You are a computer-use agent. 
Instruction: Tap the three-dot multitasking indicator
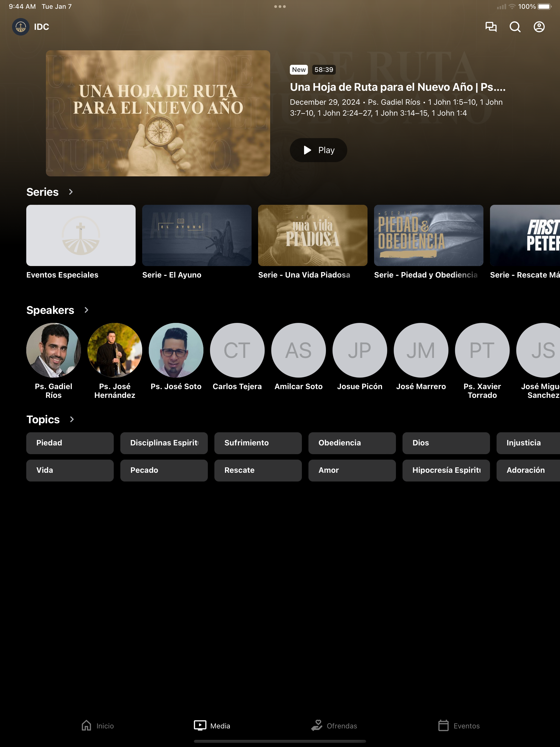(x=280, y=6)
